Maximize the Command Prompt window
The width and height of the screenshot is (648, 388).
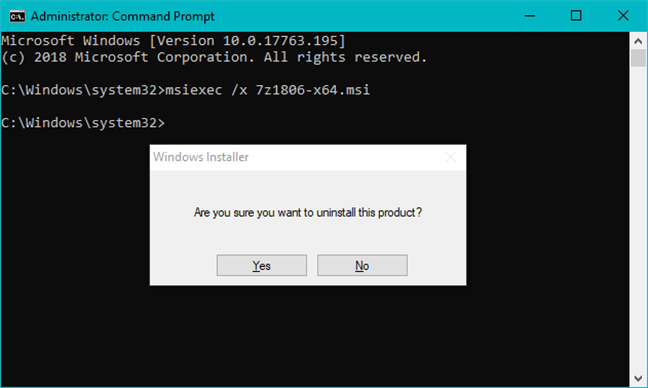pos(576,16)
